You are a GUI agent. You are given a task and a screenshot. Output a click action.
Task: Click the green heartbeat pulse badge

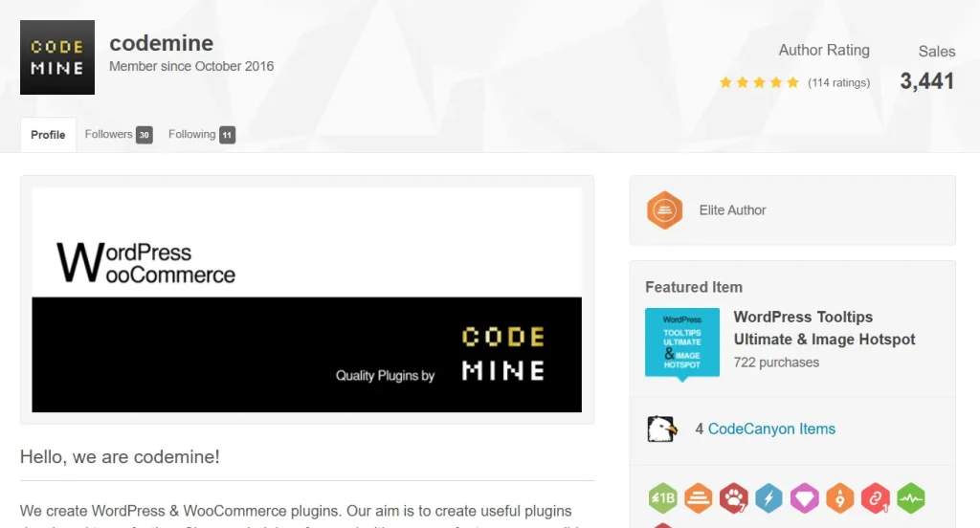(x=911, y=498)
